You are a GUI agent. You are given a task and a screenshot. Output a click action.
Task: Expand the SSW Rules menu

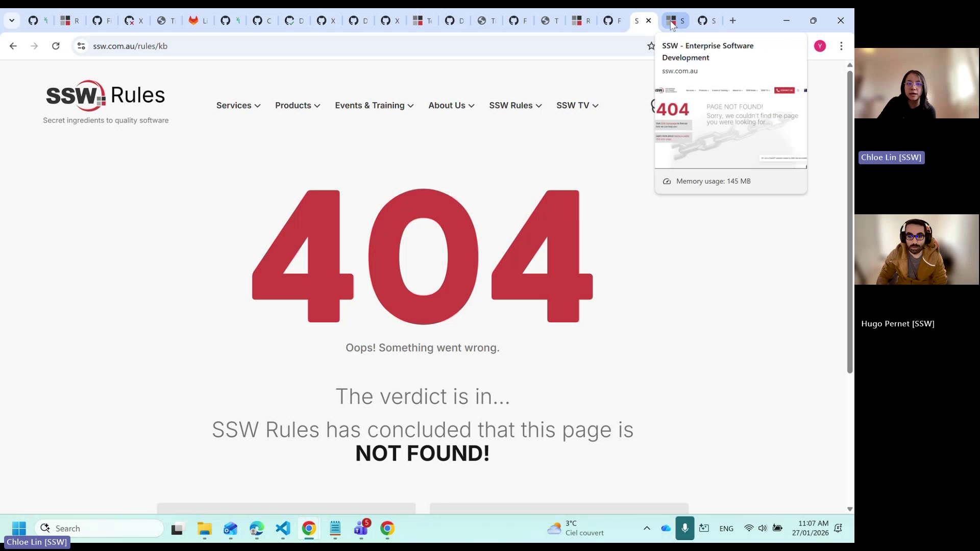click(x=515, y=106)
